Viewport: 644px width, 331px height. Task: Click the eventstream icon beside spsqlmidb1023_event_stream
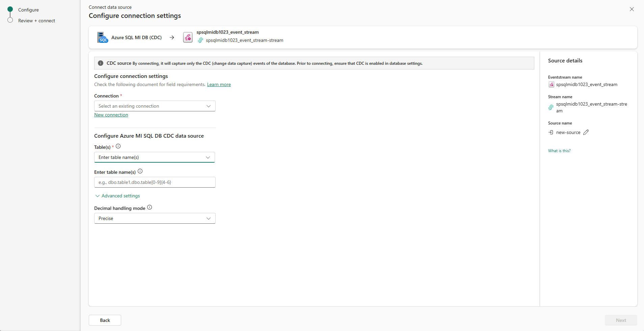click(x=188, y=37)
